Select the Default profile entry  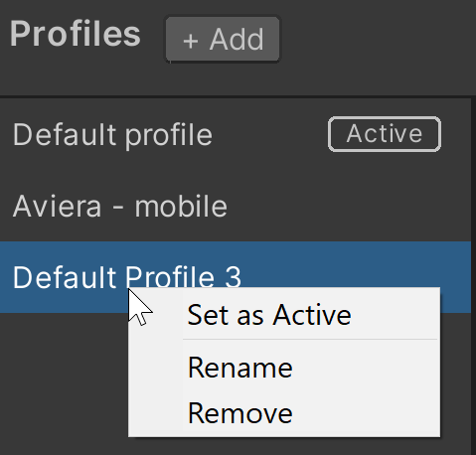tap(236, 134)
